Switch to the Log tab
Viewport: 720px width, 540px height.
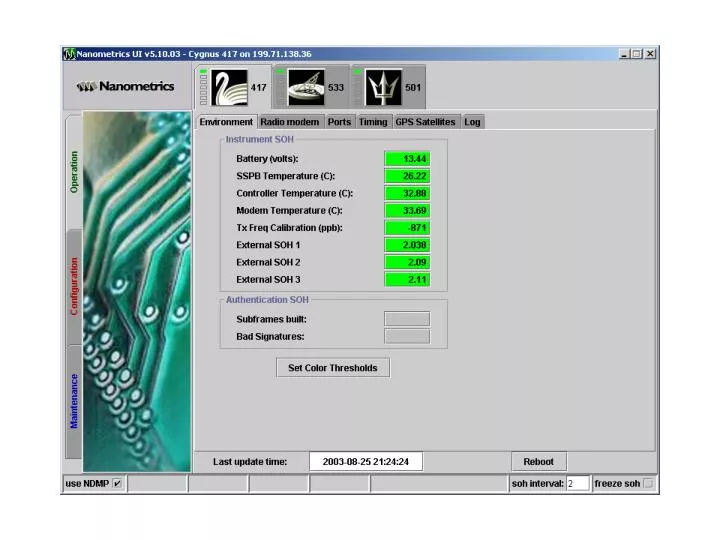click(472, 122)
